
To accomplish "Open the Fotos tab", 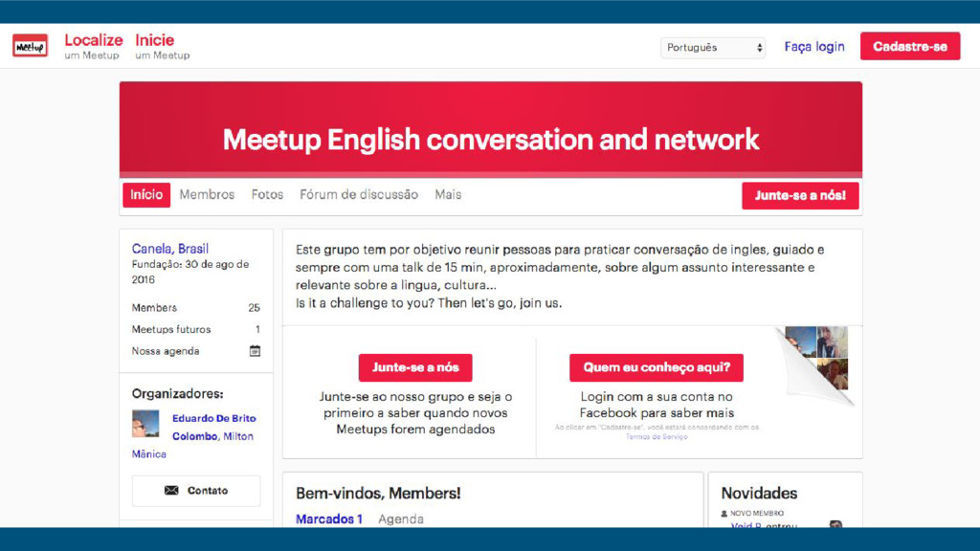I will point(267,195).
